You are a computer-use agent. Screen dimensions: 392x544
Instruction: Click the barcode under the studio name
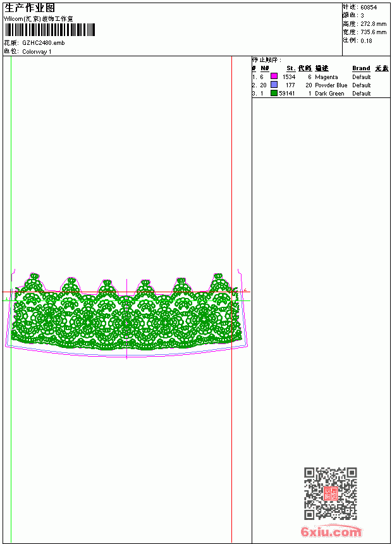[x=50, y=30]
